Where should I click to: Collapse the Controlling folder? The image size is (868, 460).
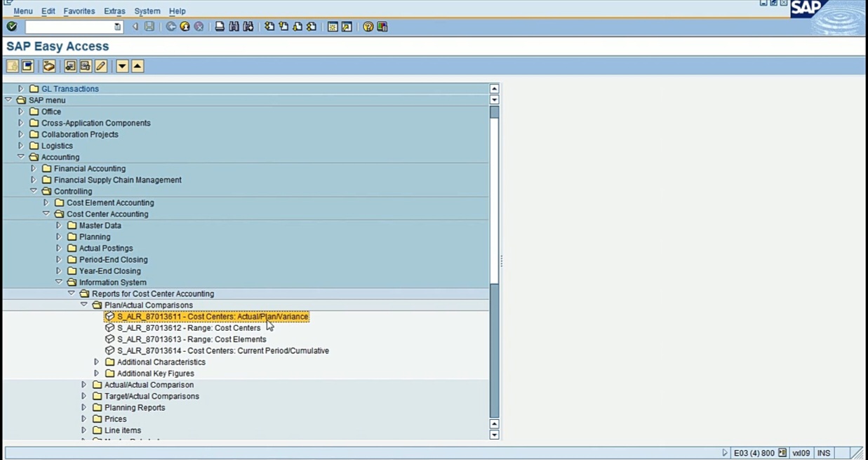pyautogui.click(x=34, y=191)
